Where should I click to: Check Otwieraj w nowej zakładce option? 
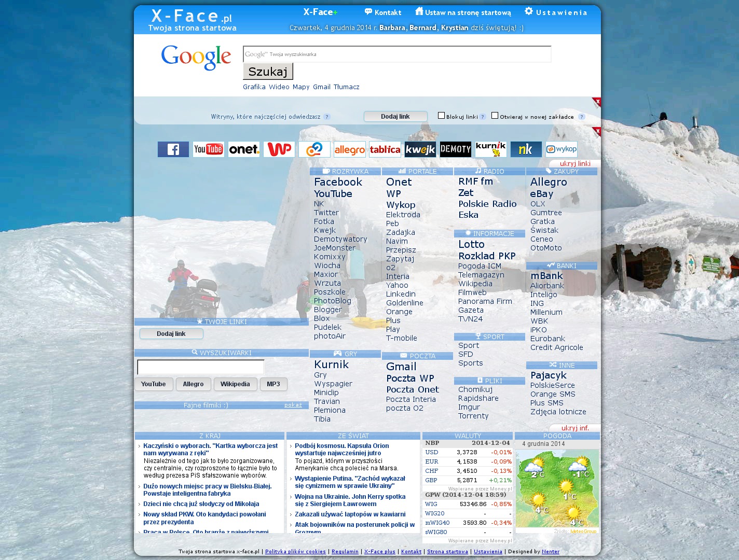495,116
